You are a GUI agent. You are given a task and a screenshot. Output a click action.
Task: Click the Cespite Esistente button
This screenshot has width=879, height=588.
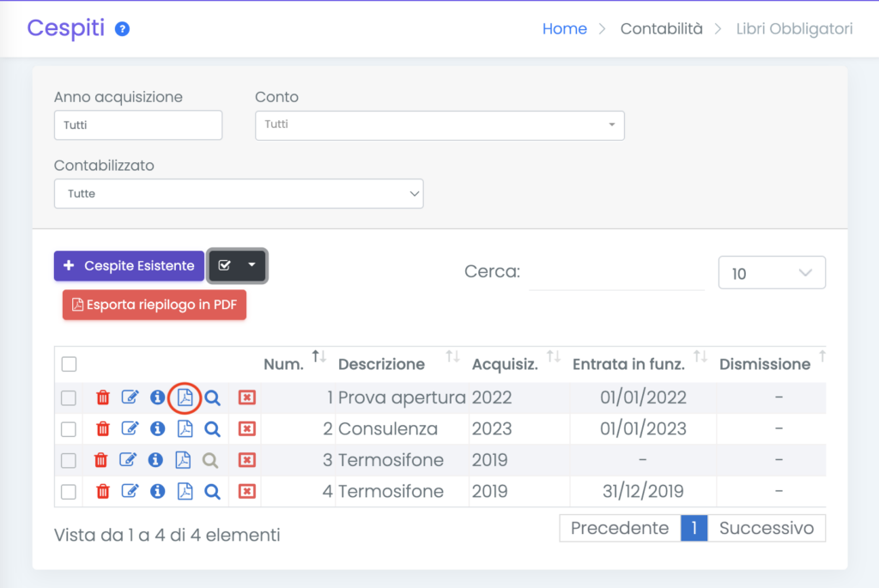(x=129, y=266)
